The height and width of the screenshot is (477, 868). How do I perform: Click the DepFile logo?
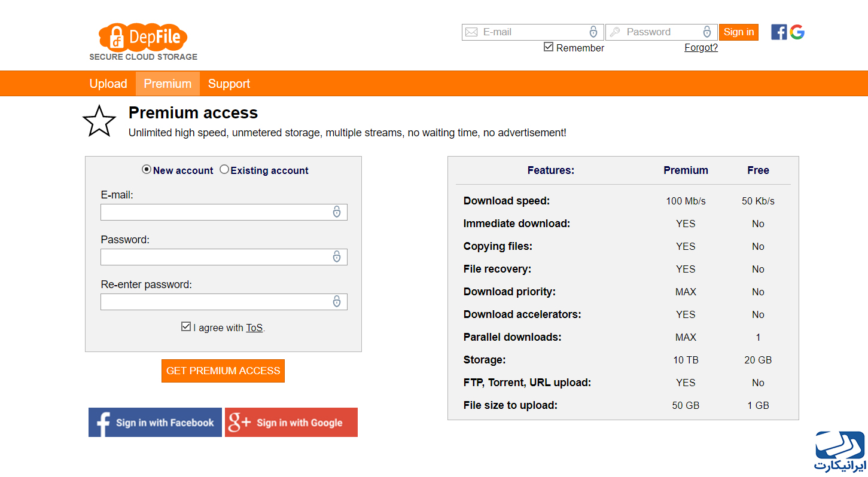143,41
